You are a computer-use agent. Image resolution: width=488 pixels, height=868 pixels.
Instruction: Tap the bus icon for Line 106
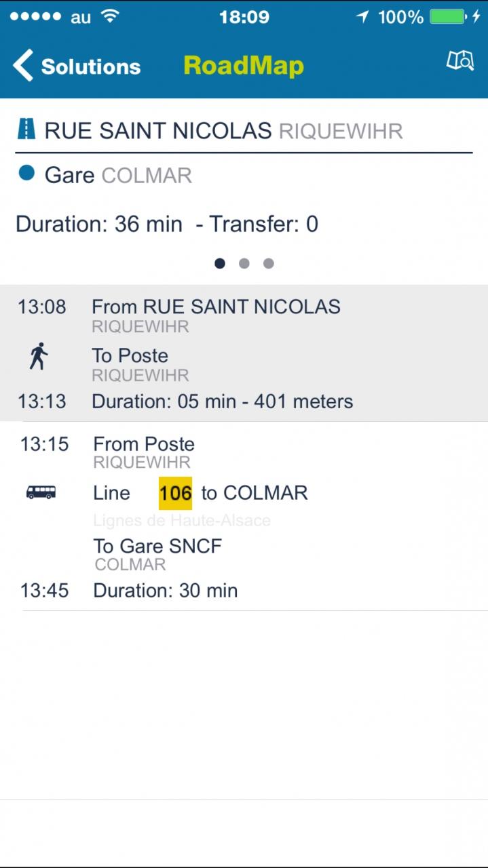click(x=41, y=492)
